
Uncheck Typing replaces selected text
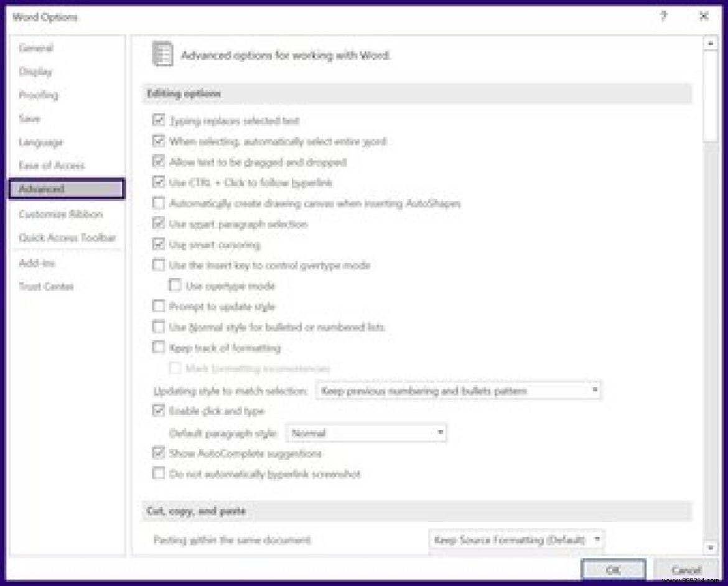click(x=159, y=121)
